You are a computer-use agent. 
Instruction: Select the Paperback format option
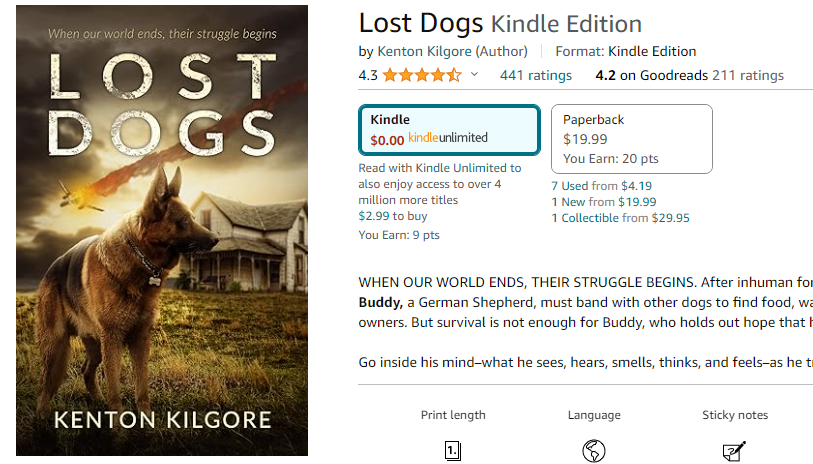[x=631, y=138]
